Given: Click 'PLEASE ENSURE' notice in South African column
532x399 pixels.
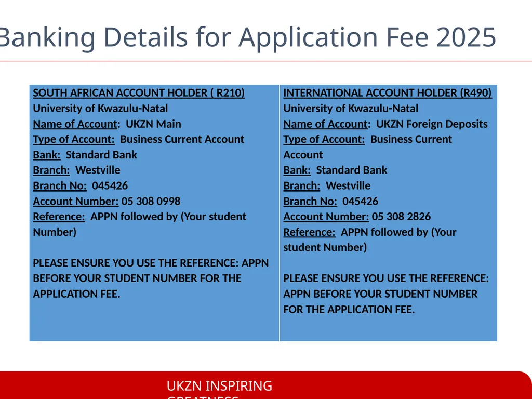Looking at the screenshot, I should pos(151,278).
